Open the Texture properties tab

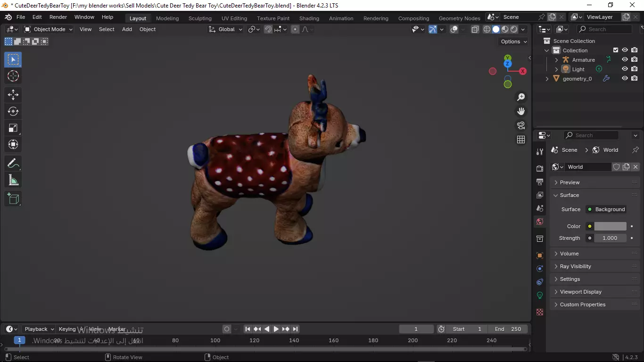point(540,312)
